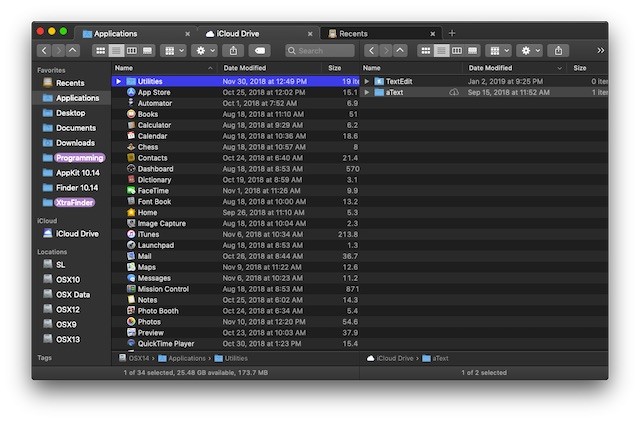The height and width of the screenshot is (422, 640).
Task: Sort left pane by Size column
Action: [x=342, y=68]
